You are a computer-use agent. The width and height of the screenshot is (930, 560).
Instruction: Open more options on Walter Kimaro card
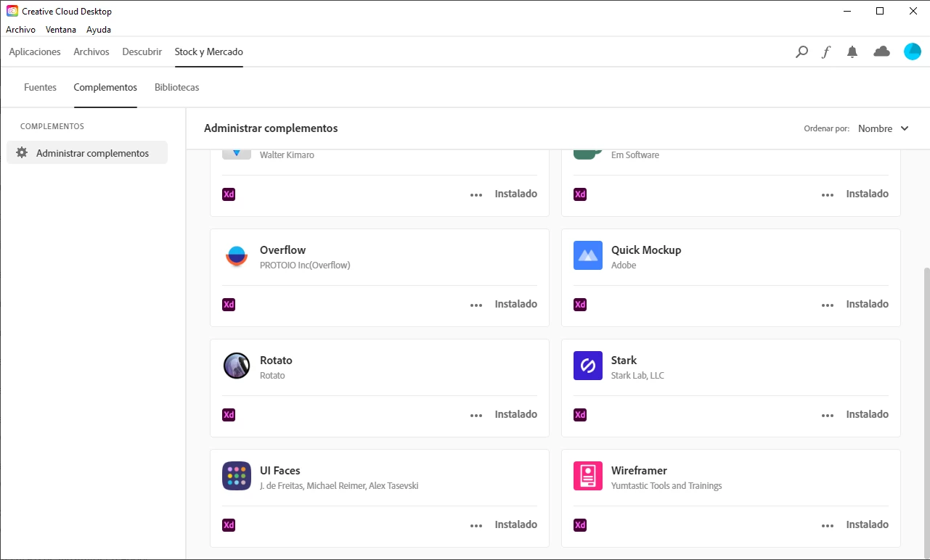click(476, 194)
